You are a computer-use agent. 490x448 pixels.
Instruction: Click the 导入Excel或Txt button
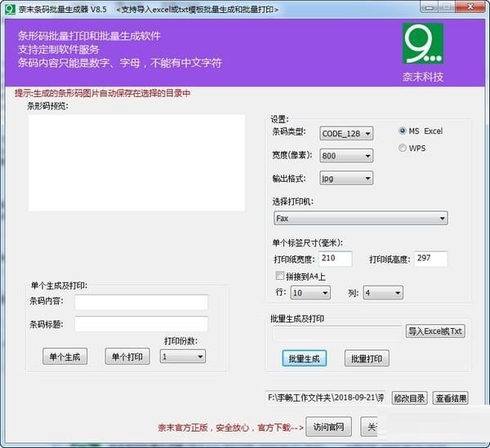(x=435, y=331)
